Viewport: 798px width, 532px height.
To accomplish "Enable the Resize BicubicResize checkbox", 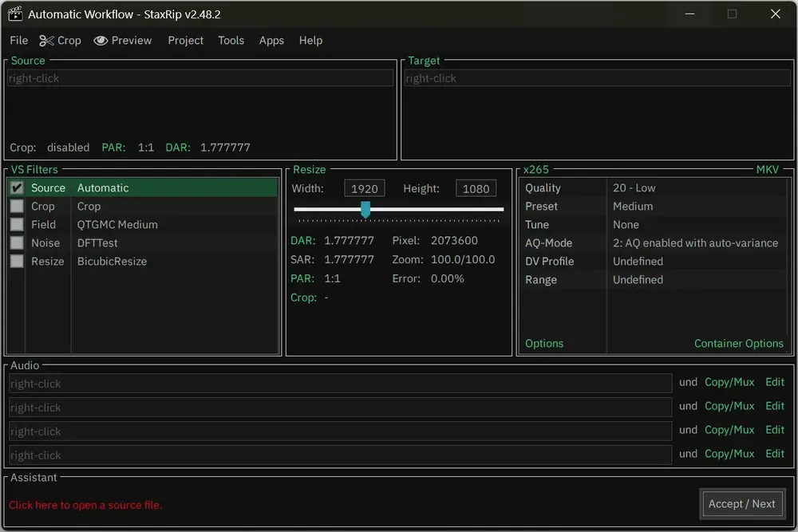I will pos(17,262).
